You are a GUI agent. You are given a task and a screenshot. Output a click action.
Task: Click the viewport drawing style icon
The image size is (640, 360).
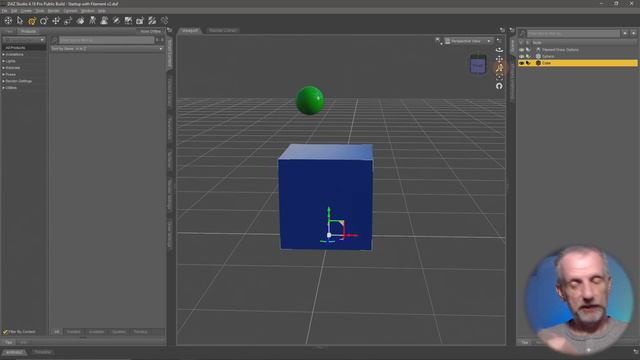439,41
